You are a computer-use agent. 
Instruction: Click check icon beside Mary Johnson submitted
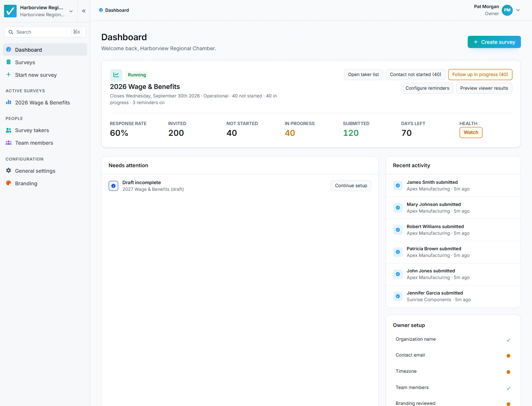point(398,207)
